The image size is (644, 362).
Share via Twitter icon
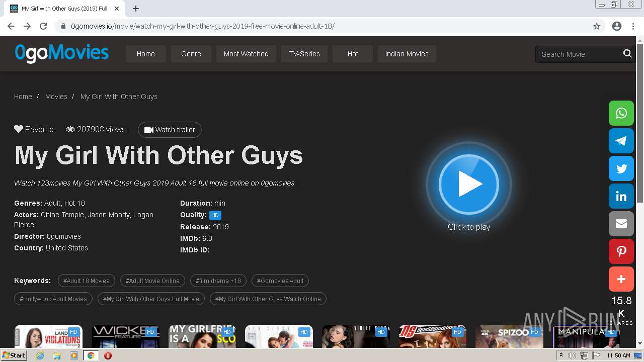(x=621, y=168)
